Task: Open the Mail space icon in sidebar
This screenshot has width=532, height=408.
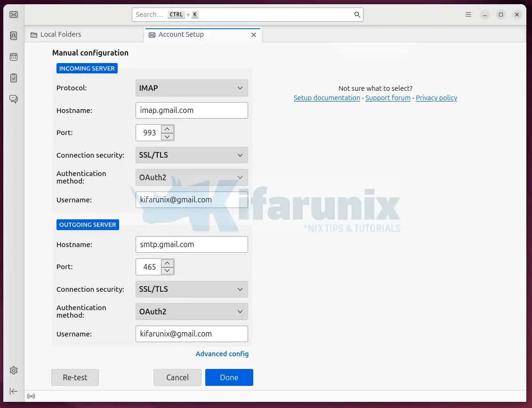Action: pyautogui.click(x=14, y=15)
